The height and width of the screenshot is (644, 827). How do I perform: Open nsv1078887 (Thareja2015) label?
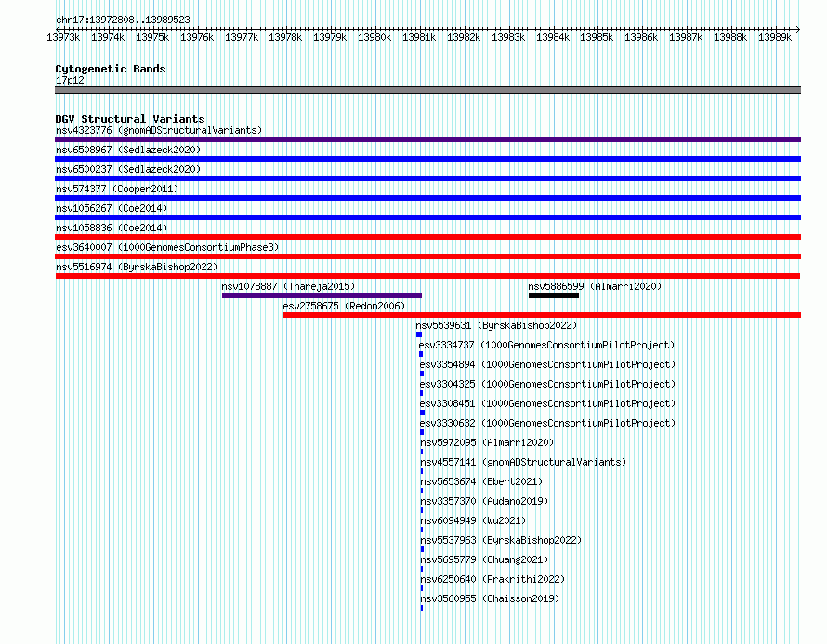click(288, 286)
